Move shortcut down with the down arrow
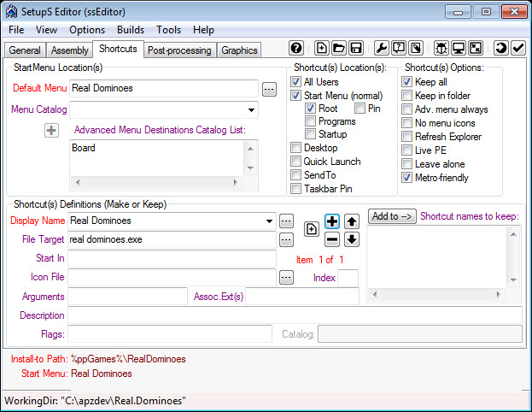Screen dimensions: 532x412 pos(352,239)
